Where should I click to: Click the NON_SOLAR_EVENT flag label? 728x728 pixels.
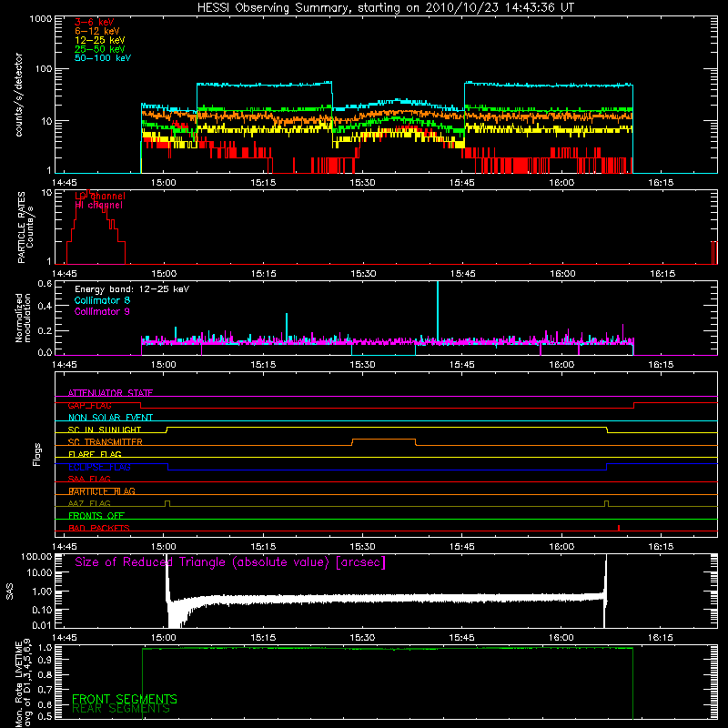click(x=110, y=418)
